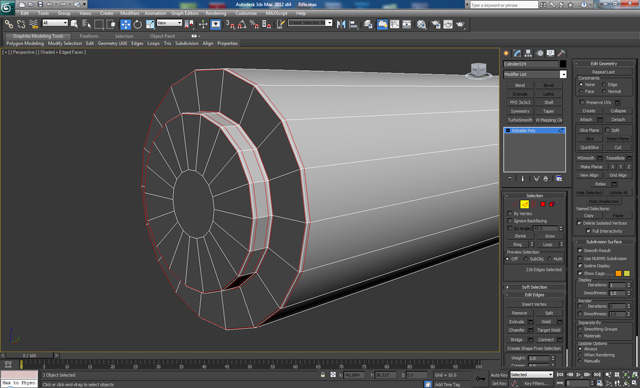Screen dimensions: 640x388
Task: Toggle the 3D Snaps icon
Action: pos(230,24)
